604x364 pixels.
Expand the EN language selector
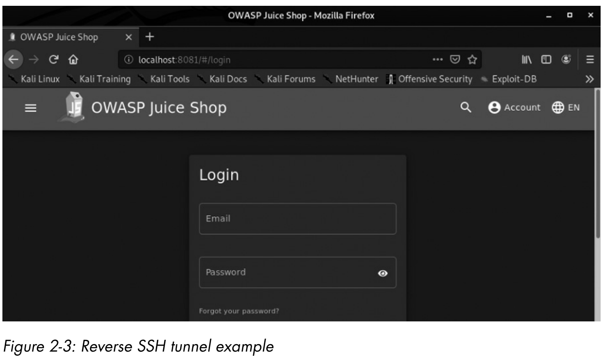coord(565,108)
